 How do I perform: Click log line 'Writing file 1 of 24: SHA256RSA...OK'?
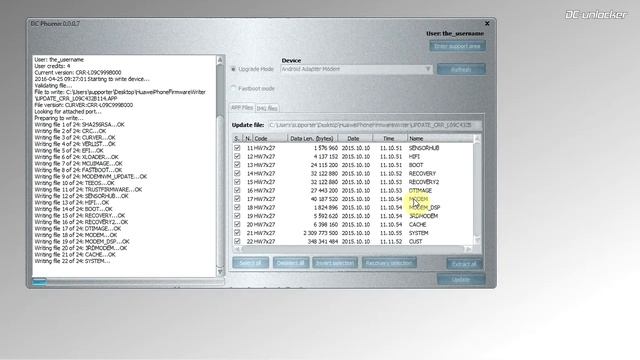tap(80, 124)
